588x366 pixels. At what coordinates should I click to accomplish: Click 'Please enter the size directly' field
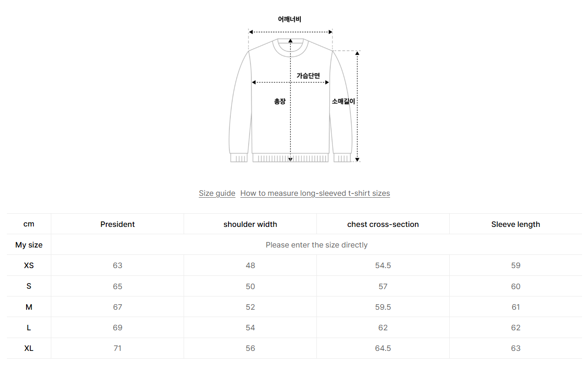[316, 245]
